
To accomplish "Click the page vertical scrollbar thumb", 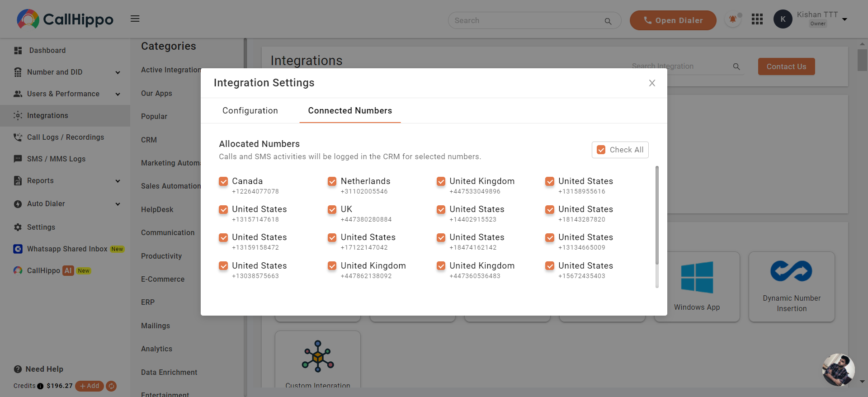I will pyautogui.click(x=862, y=60).
